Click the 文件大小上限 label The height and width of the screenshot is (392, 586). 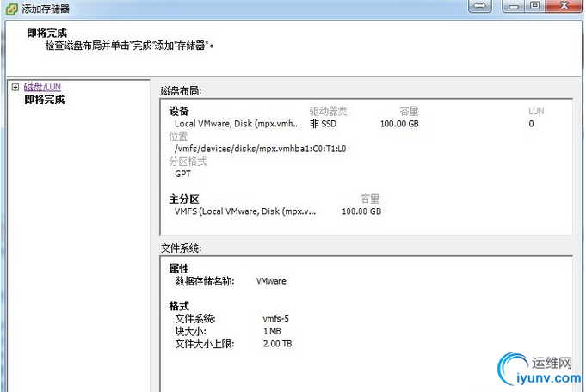tap(205, 344)
